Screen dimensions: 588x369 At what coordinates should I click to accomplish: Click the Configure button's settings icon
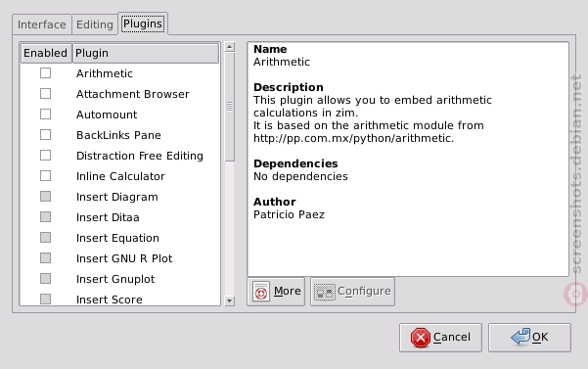point(325,292)
